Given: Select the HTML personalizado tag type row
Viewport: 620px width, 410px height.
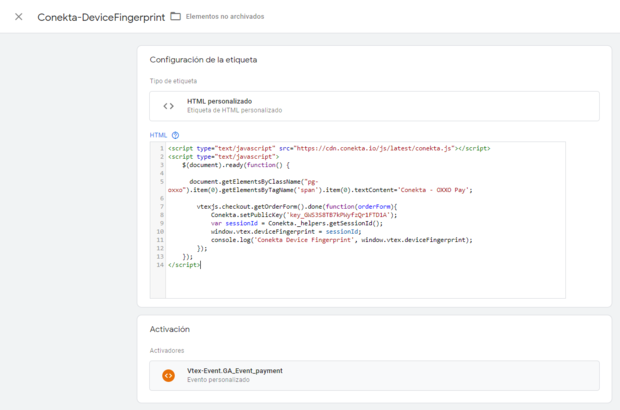Looking at the screenshot, I should click(x=374, y=106).
